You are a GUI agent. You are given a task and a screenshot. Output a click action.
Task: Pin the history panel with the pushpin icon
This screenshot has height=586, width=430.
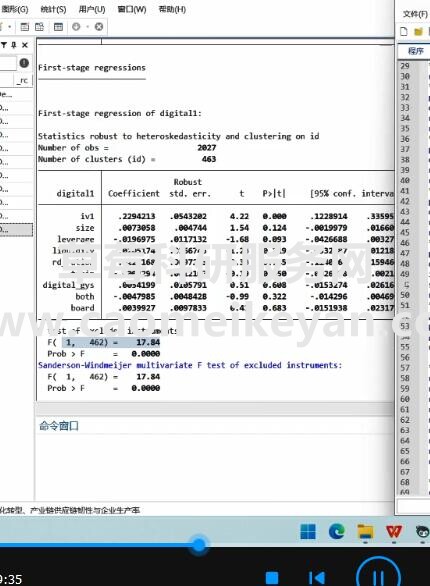pyautogui.click(x=14, y=45)
